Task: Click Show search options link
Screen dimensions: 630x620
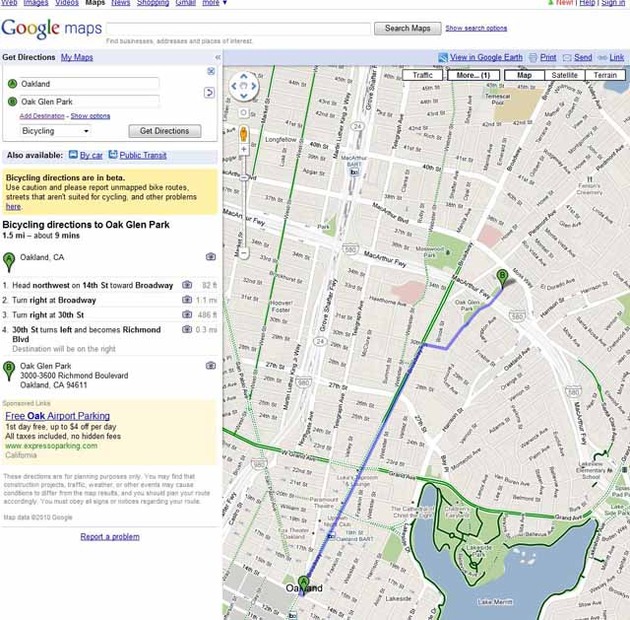Action: pos(476,28)
